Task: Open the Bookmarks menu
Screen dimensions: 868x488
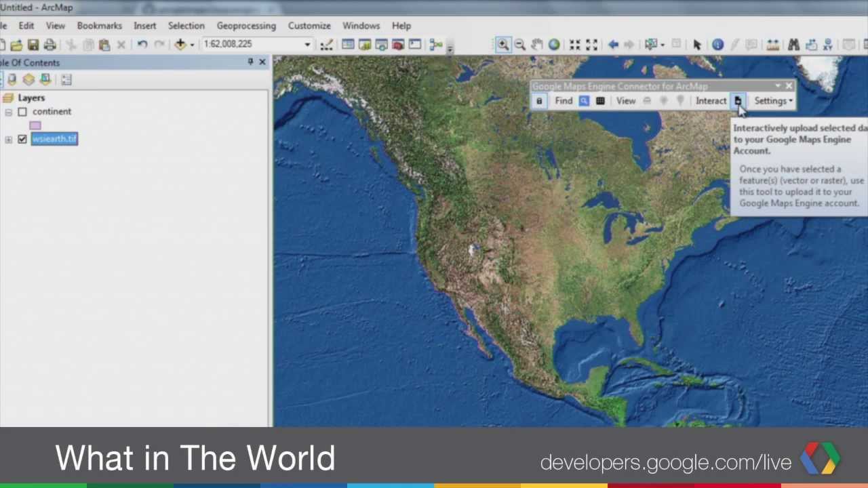Action: coord(100,26)
